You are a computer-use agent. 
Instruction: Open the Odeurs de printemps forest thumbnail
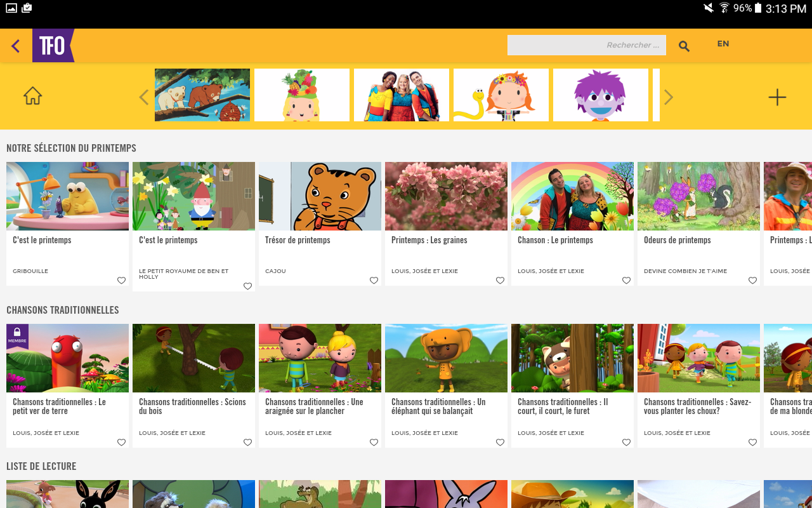point(698,196)
